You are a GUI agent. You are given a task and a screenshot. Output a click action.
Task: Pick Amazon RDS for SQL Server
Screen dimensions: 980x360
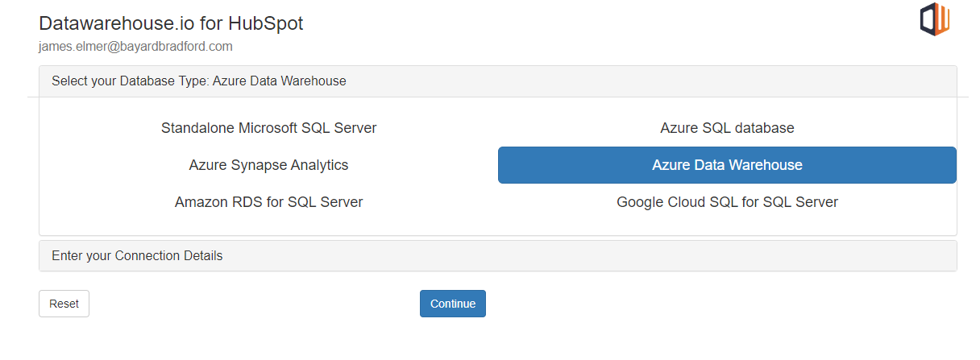268,202
